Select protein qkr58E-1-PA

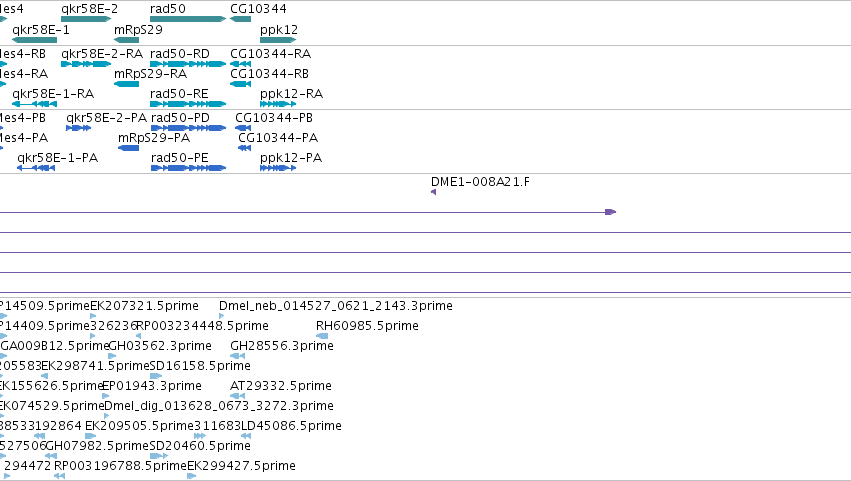point(36,168)
